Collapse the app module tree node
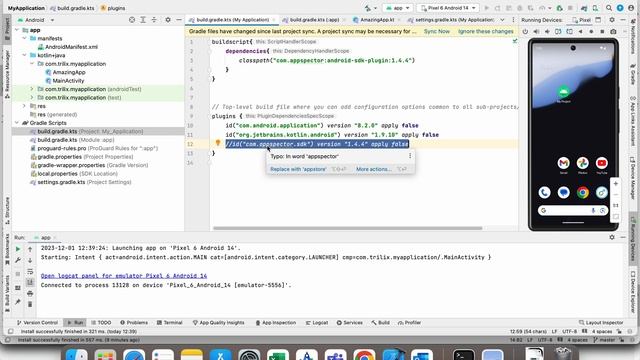The width and height of the screenshot is (640, 360). [17, 30]
